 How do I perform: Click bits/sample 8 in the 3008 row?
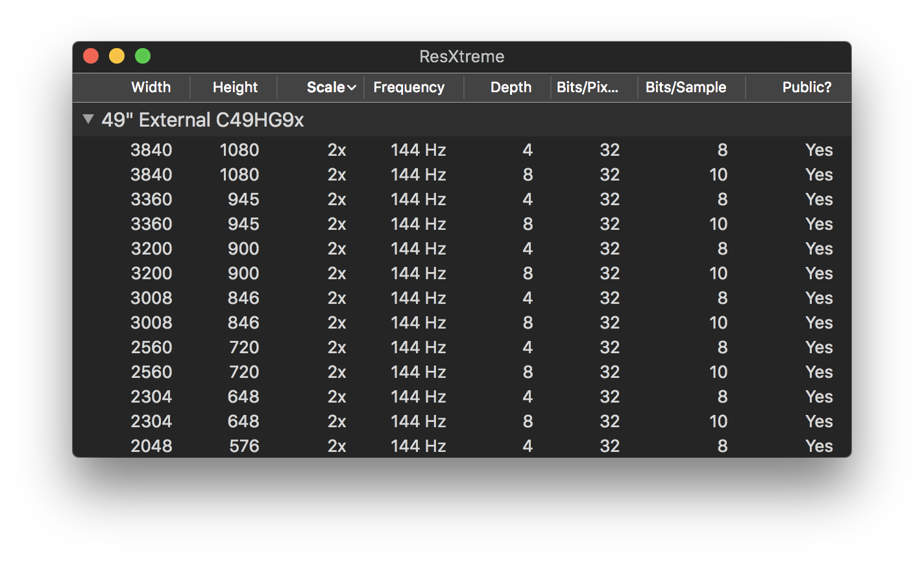point(722,298)
